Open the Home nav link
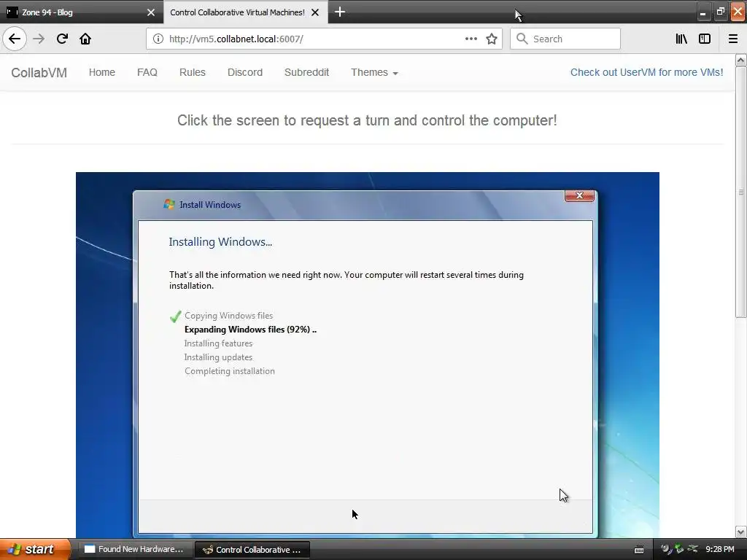This screenshot has width=747, height=560. [x=102, y=72]
